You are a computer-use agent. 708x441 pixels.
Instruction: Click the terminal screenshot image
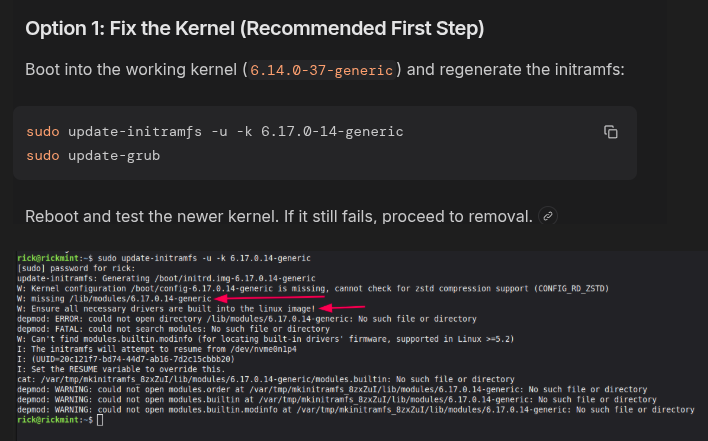click(x=354, y=338)
